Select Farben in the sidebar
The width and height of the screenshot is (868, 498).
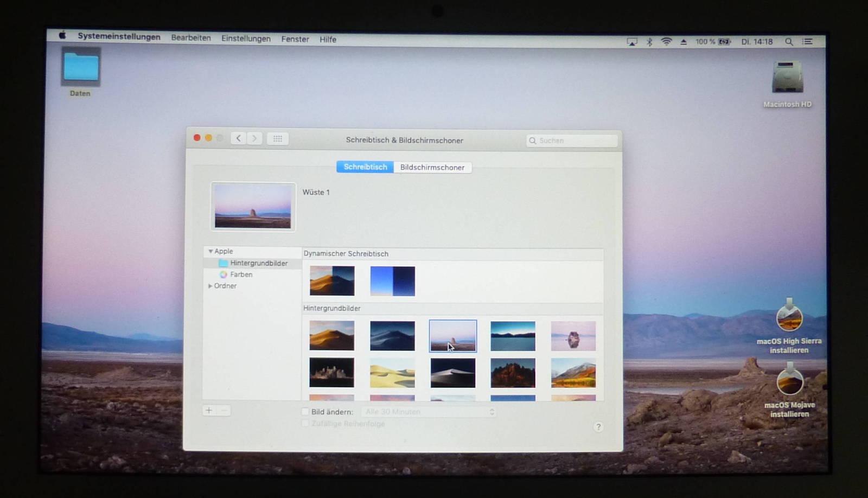(x=241, y=274)
